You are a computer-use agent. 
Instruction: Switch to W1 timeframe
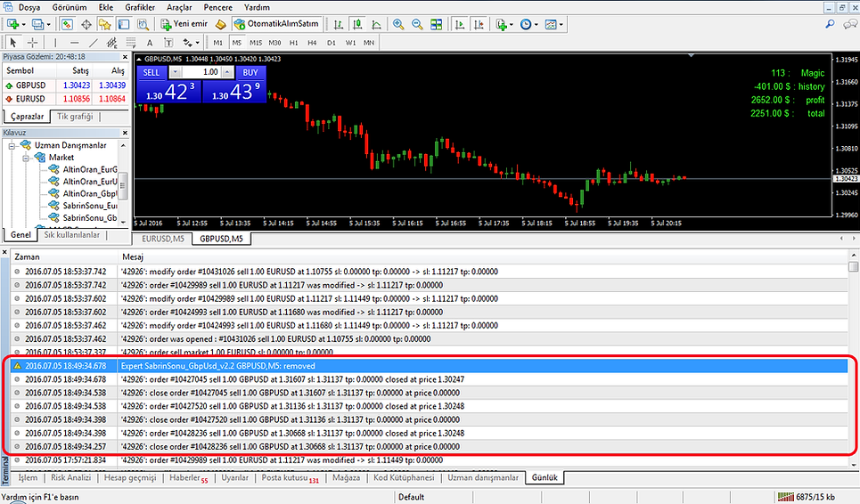click(x=350, y=43)
